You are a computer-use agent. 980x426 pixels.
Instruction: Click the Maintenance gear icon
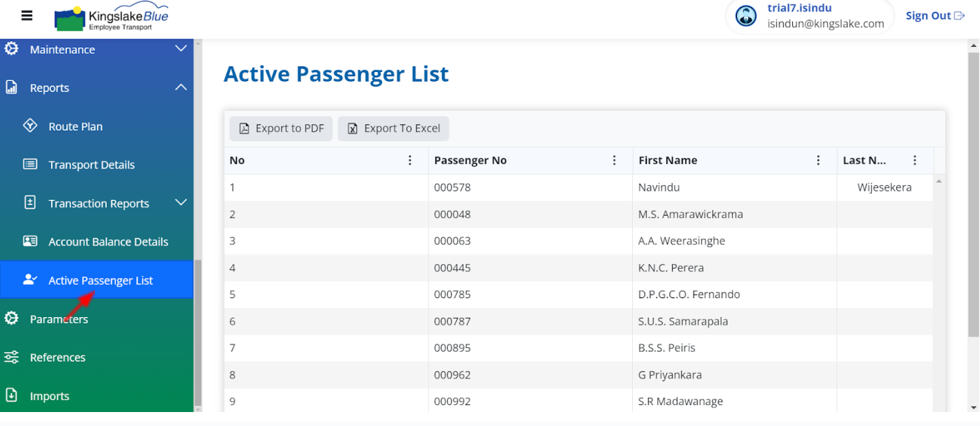[11, 49]
